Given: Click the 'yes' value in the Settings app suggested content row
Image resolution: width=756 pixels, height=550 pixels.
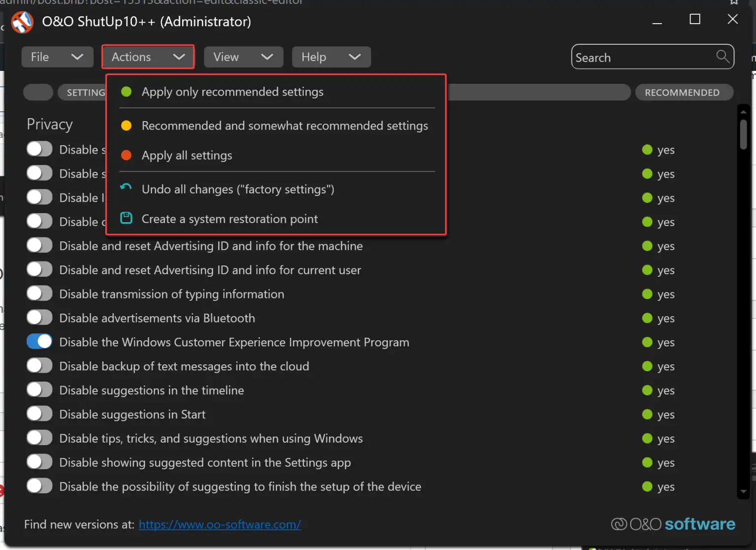Looking at the screenshot, I should click(x=666, y=463).
